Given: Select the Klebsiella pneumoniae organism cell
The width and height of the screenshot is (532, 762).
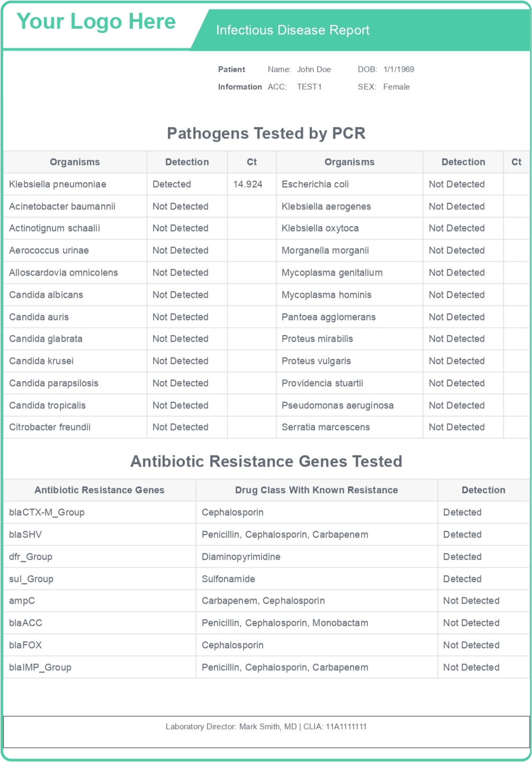Looking at the screenshot, I should [58, 184].
